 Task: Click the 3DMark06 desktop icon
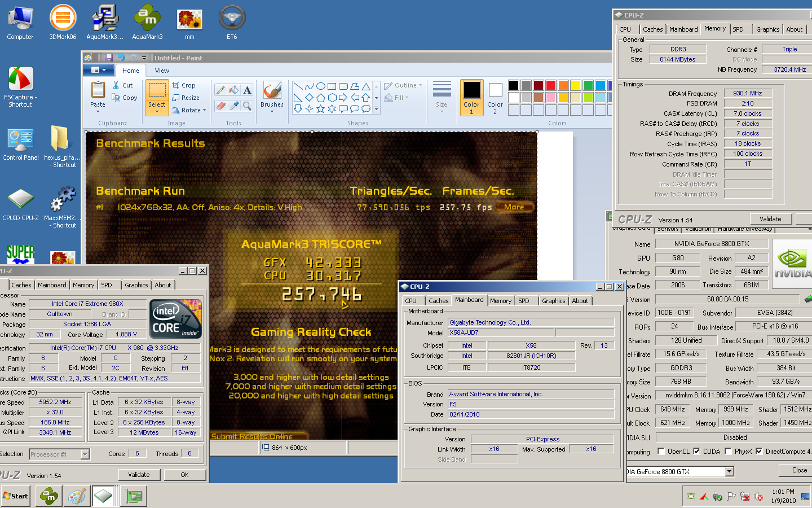tap(63, 23)
